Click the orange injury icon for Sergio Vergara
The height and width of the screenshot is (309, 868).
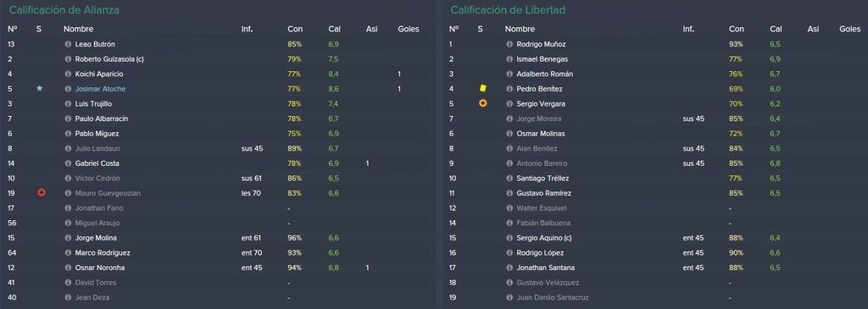[x=482, y=103]
